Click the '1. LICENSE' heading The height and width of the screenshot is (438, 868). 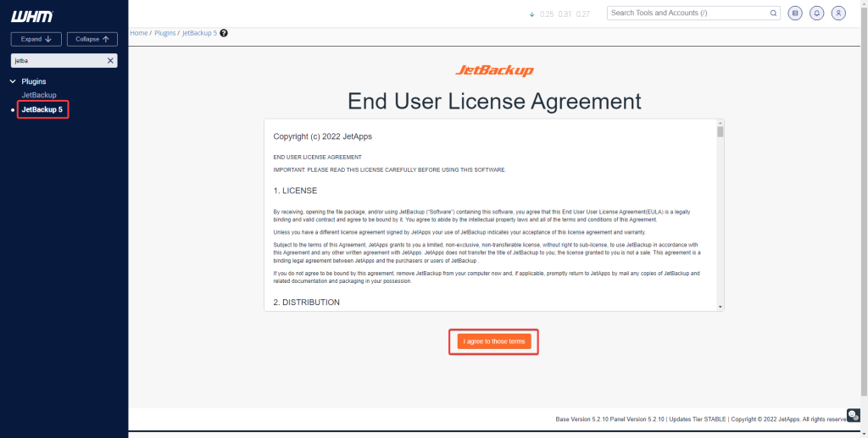click(x=295, y=191)
